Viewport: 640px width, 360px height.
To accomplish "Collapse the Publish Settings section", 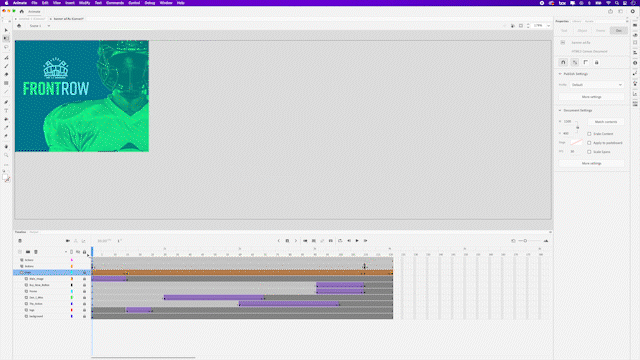I will [560, 74].
